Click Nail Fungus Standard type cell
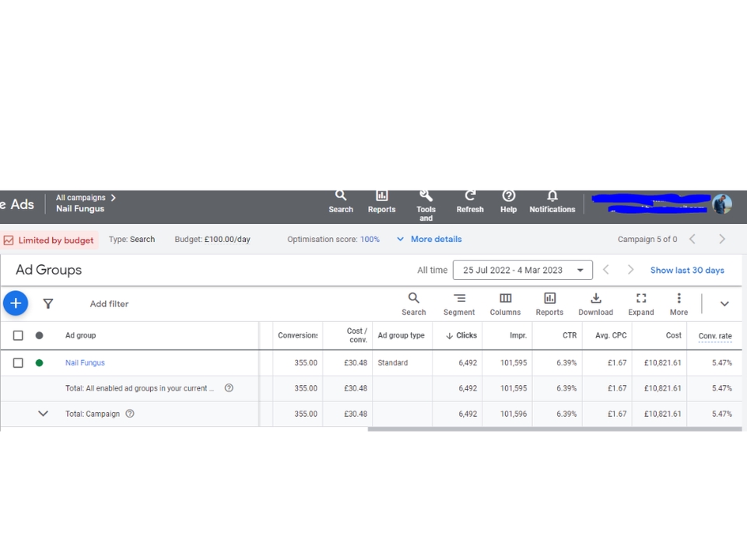This screenshot has width=747, height=560. (392, 363)
